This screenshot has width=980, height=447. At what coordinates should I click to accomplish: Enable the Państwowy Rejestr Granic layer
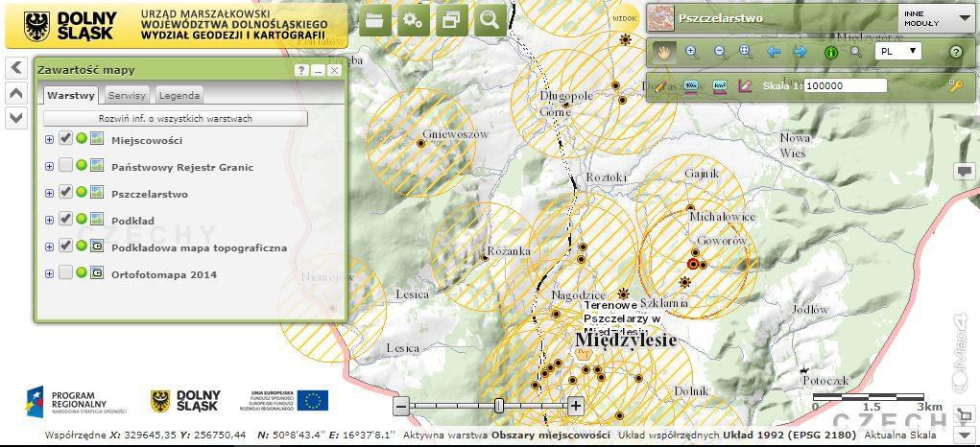pos(65,165)
